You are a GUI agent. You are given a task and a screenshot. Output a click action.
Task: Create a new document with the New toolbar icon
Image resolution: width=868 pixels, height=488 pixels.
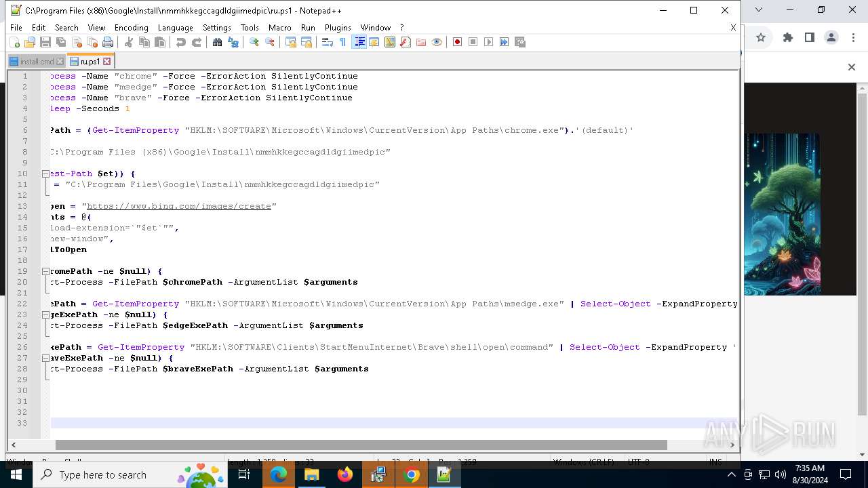[14, 42]
